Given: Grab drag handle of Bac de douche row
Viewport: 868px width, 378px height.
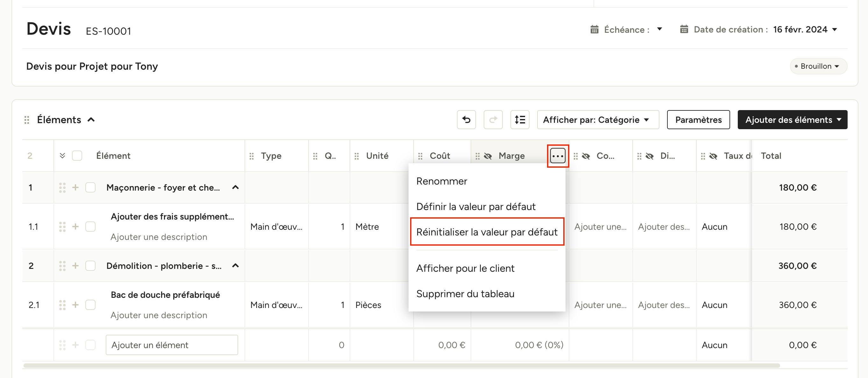Looking at the screenshot, I should 62,304.
